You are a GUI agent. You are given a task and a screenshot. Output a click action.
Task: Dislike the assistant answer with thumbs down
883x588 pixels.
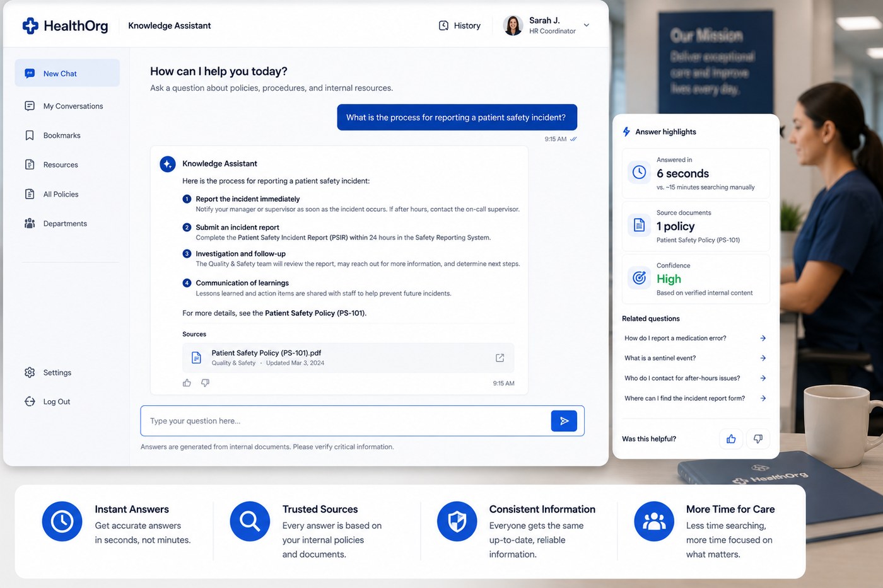pyautogui.click(x=205, y=383)
